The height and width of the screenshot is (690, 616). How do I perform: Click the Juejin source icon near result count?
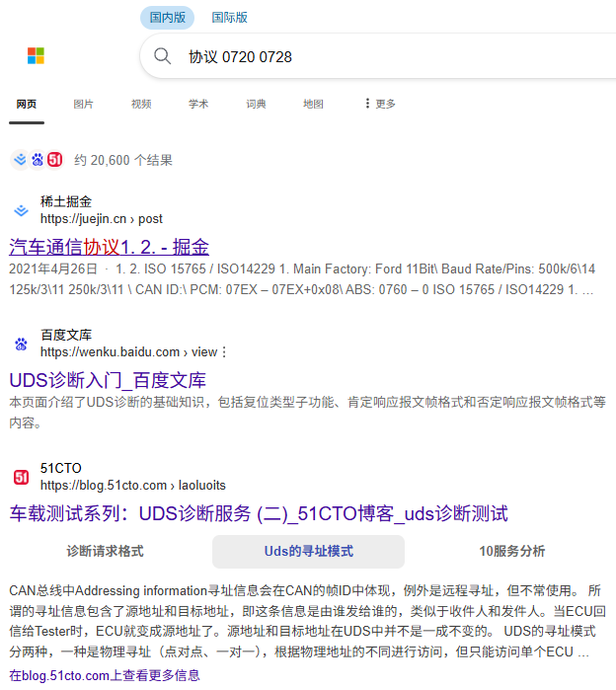coord(20,160)
